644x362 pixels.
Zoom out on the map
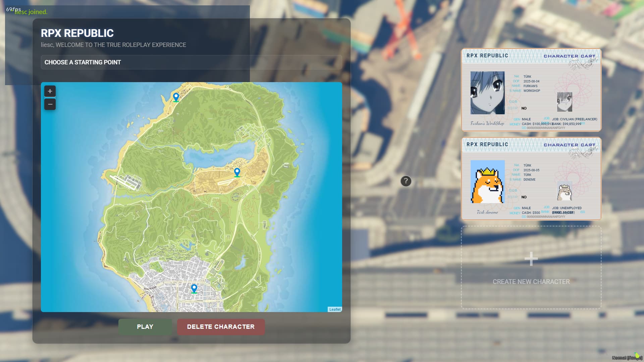click(50, 104)
